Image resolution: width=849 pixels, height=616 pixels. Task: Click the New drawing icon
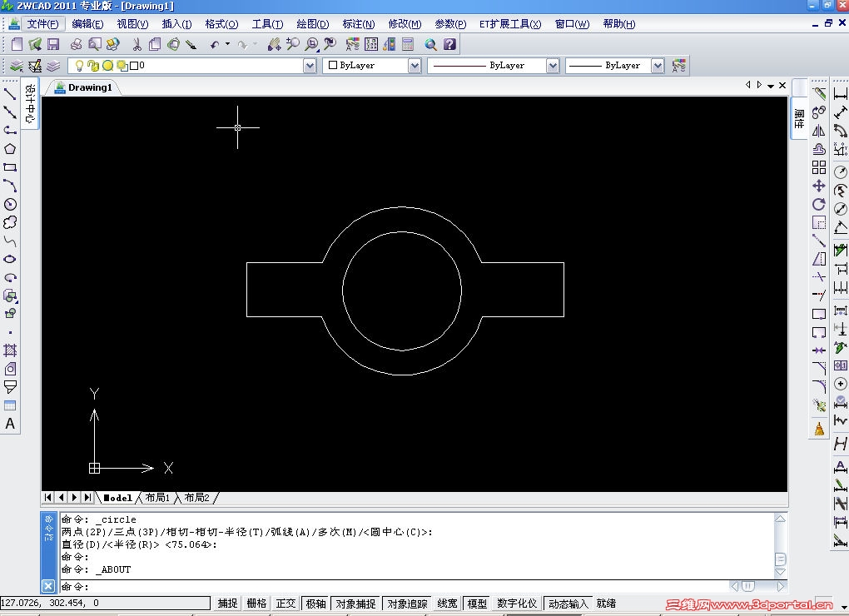(17, 44)
